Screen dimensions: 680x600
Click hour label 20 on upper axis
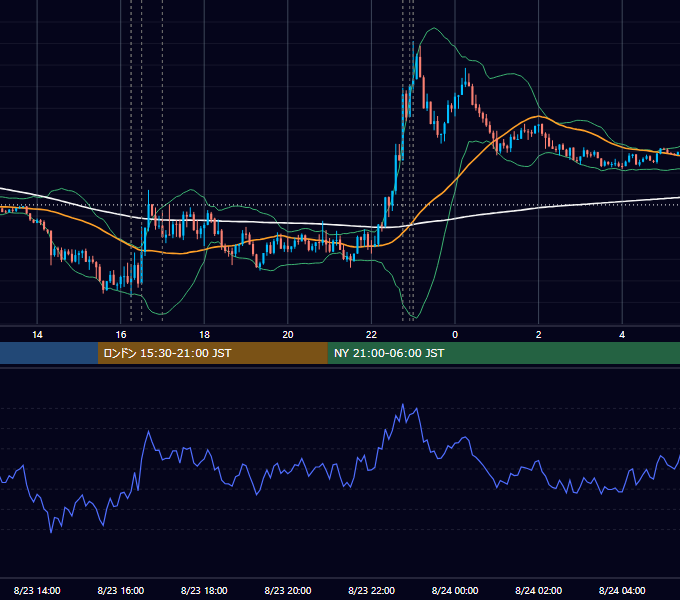[288, 335]
